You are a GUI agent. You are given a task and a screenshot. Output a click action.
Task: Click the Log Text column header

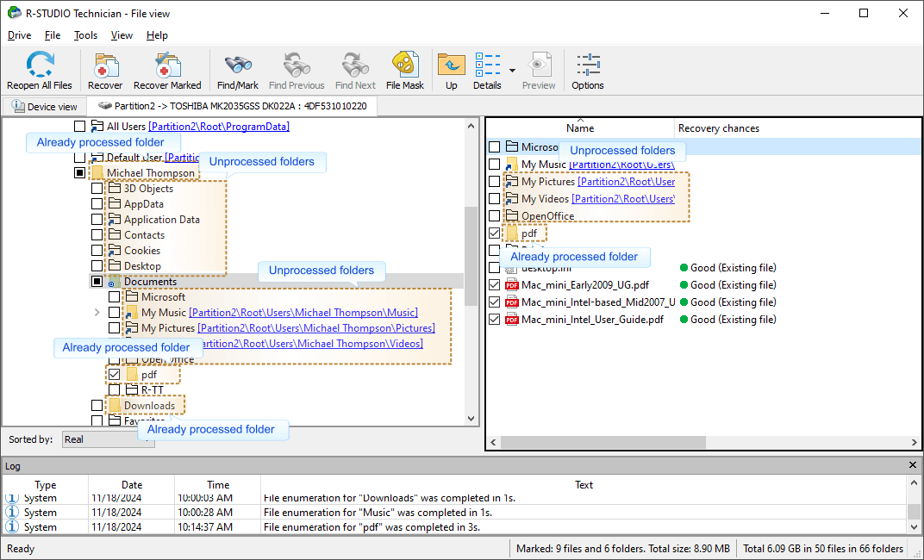click(584, 485)
